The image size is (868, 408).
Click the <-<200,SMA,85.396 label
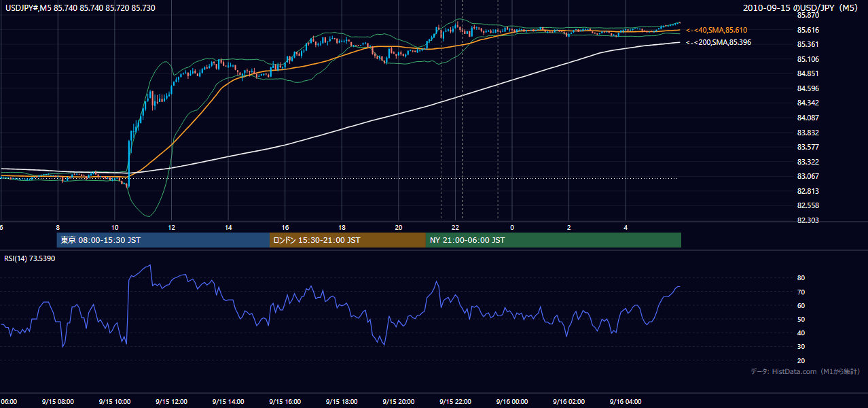719,42
